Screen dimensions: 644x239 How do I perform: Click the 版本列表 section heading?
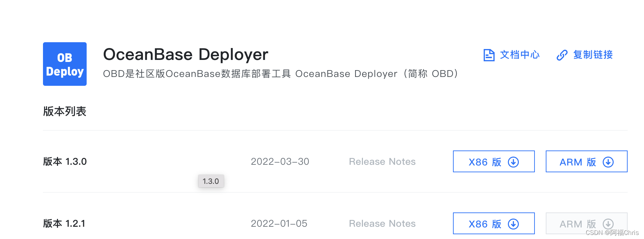click(65, 111)
